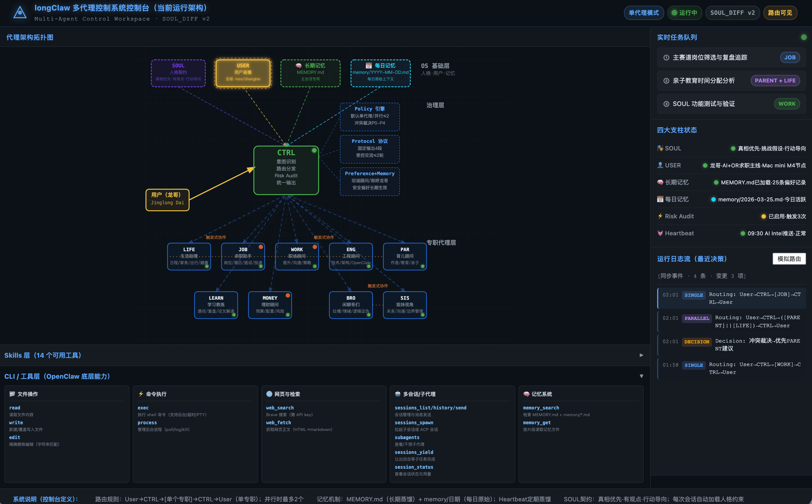Open the SOUL_DIFF v2 version pill

[x=732, y=13]
